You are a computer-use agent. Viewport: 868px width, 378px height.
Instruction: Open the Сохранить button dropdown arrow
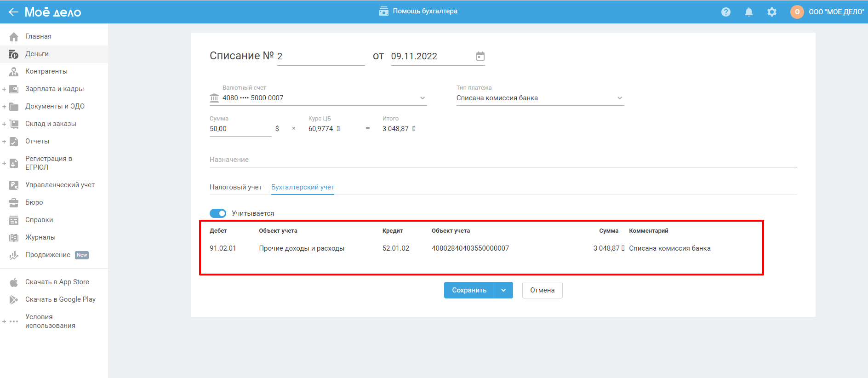(x=503, y=290)
